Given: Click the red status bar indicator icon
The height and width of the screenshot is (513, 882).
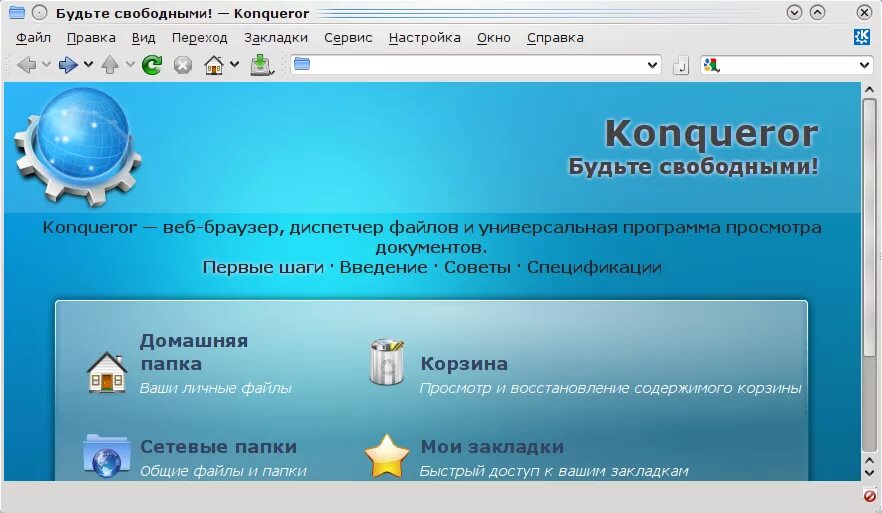Looking at the screenshot, I should [x=870, y=496].
